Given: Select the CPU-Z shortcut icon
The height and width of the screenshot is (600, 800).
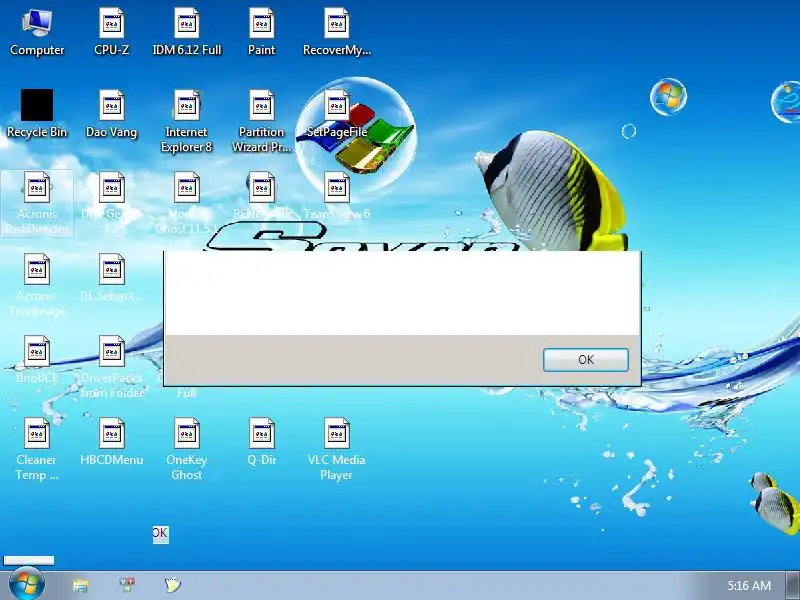Looking at the screenshot, I should (112, 33).
